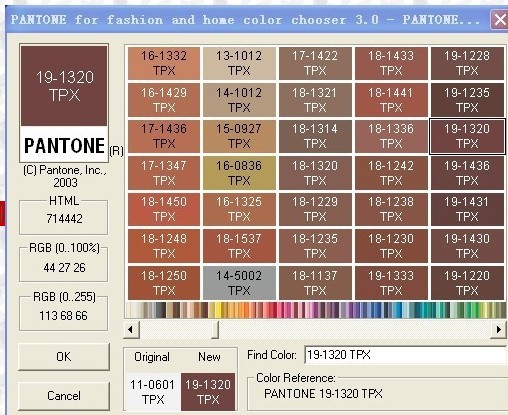Screen dimensions: 508x415
Task: Select swatch 18-1230 TPX
Action: click(391, 246)
